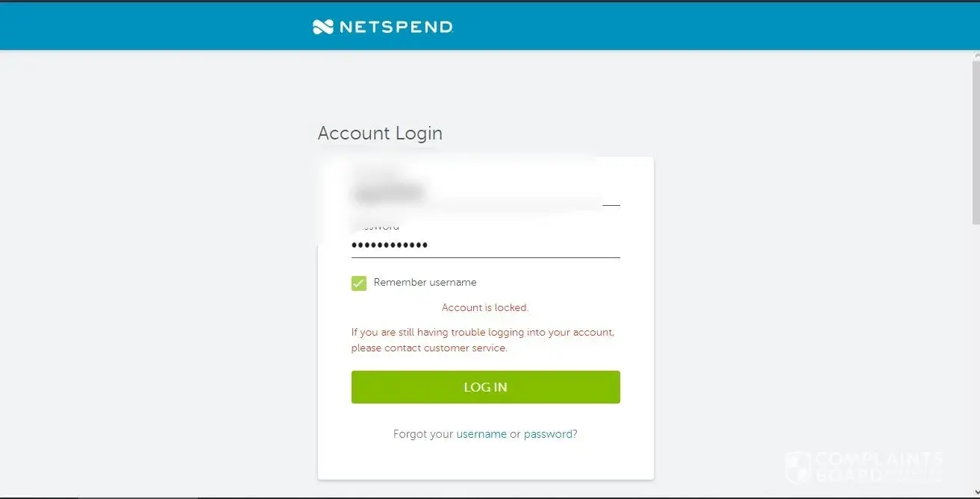Click the contact customer service error text
980x499 pixels.
429,348
